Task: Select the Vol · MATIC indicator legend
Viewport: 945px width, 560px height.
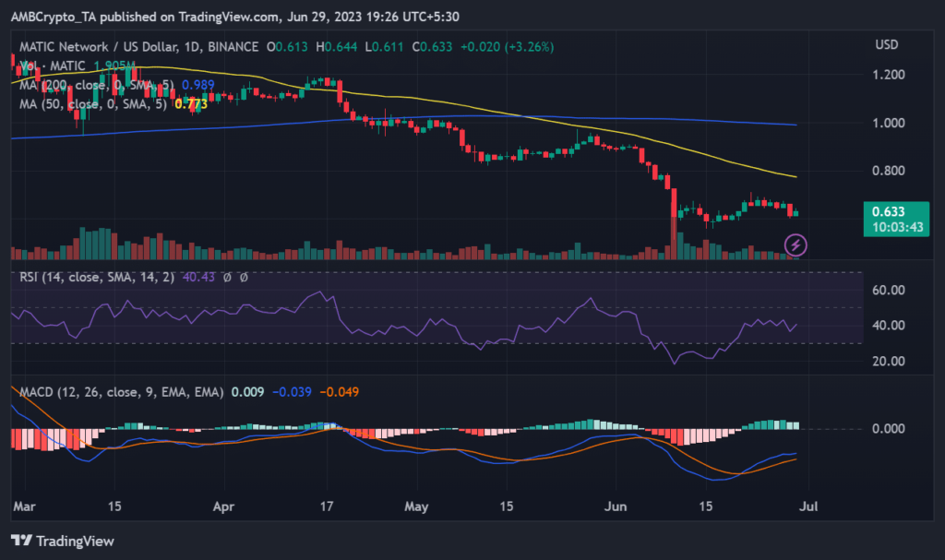Action: tap(54, 66)
